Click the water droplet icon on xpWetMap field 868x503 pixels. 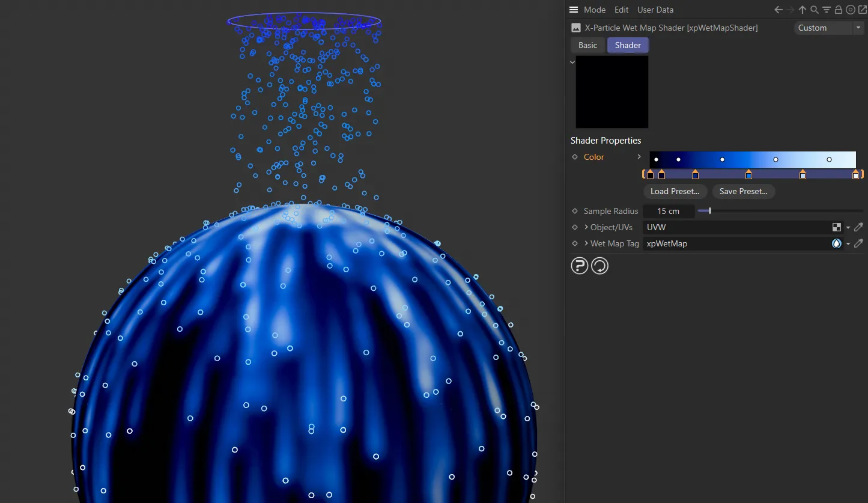pyautogui.click(x=836, y=243)
